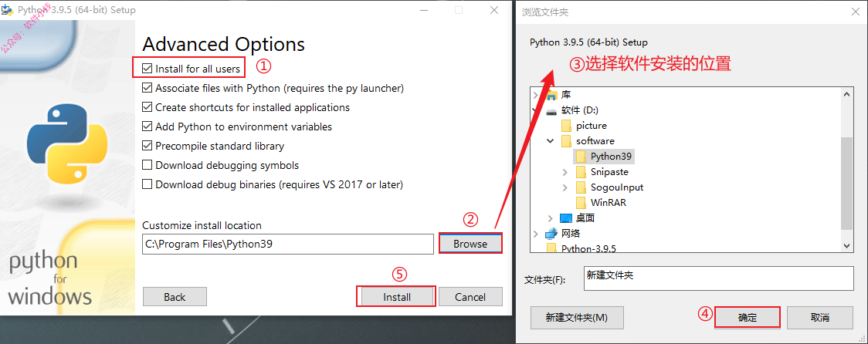This screenshot has width=868, height=344.
Task: Click the software folder icon
Action: click(566, 141)
